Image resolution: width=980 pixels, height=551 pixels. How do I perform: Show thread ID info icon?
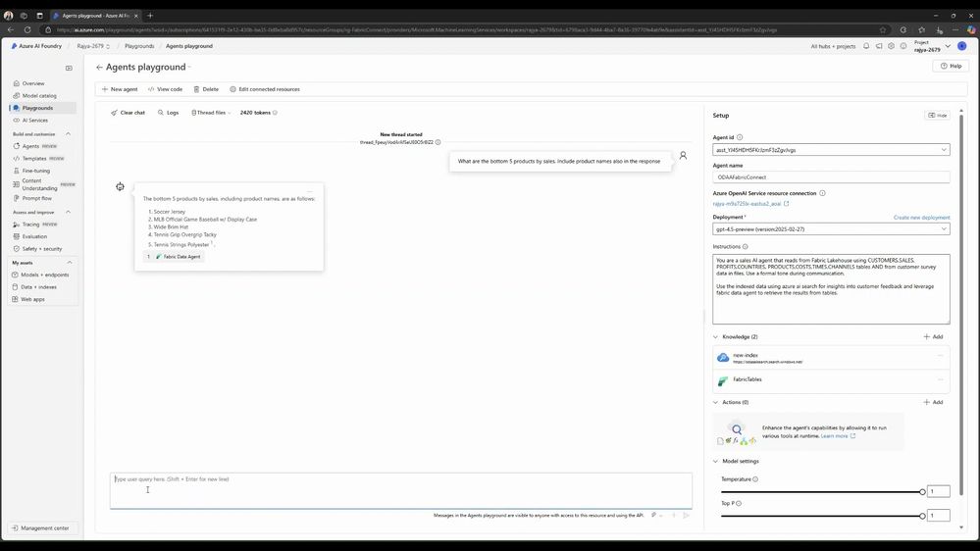pos(438,142)
